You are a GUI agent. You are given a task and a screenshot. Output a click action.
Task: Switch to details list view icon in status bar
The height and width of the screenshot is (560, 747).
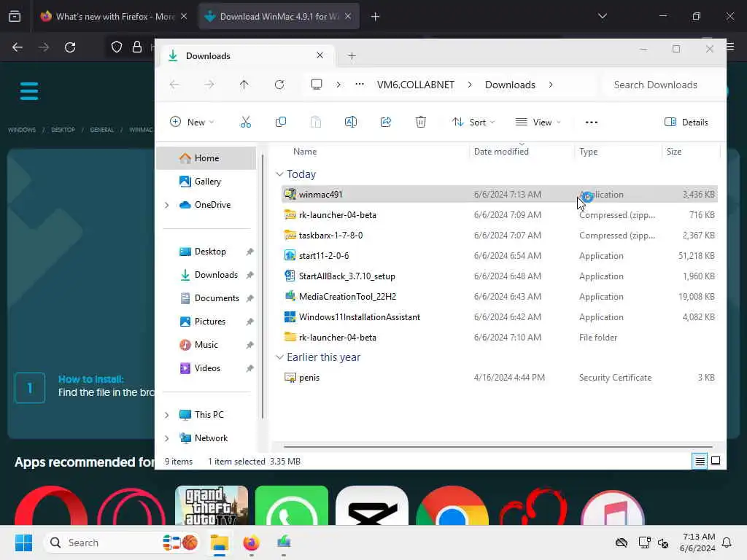(700, 461)
